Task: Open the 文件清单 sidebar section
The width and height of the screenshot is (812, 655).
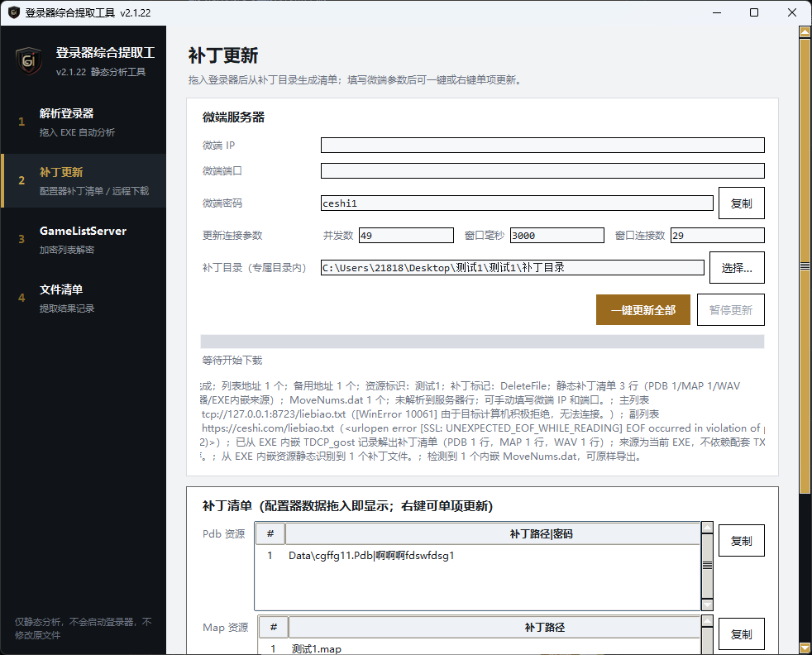Action: [x=84, y=299]
